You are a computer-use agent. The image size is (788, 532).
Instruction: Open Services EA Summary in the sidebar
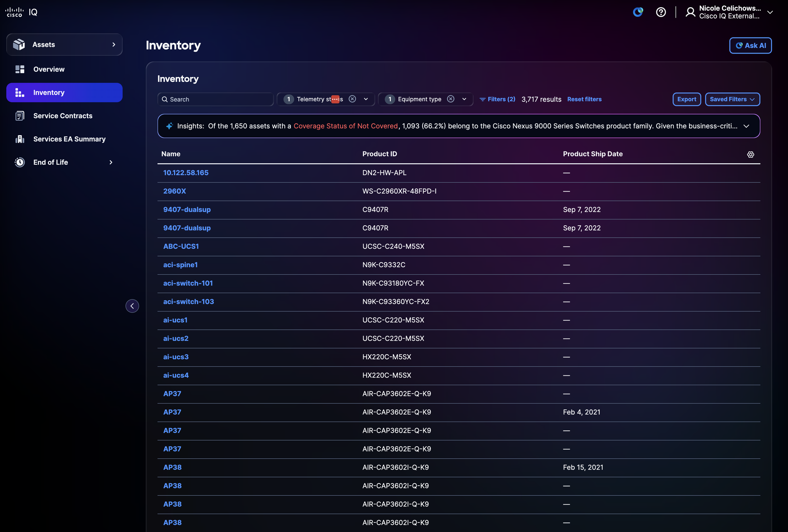pos(64,139)
